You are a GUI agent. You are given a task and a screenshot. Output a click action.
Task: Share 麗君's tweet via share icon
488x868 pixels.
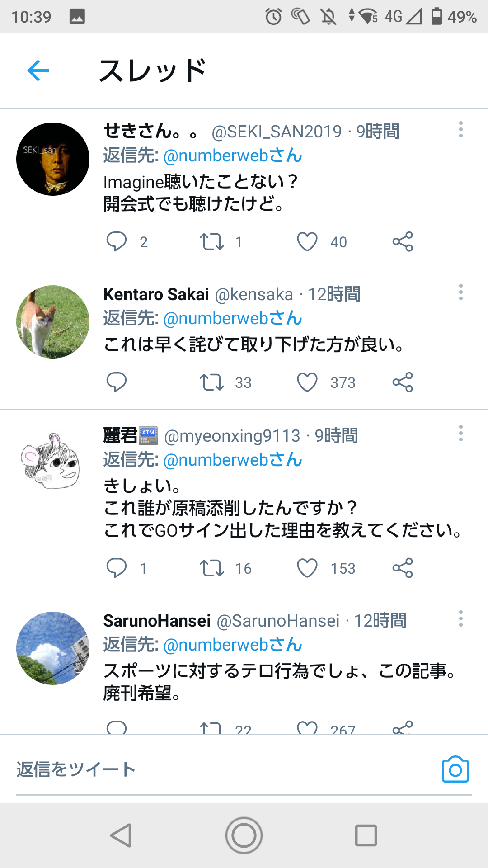(x=403, y=568)
